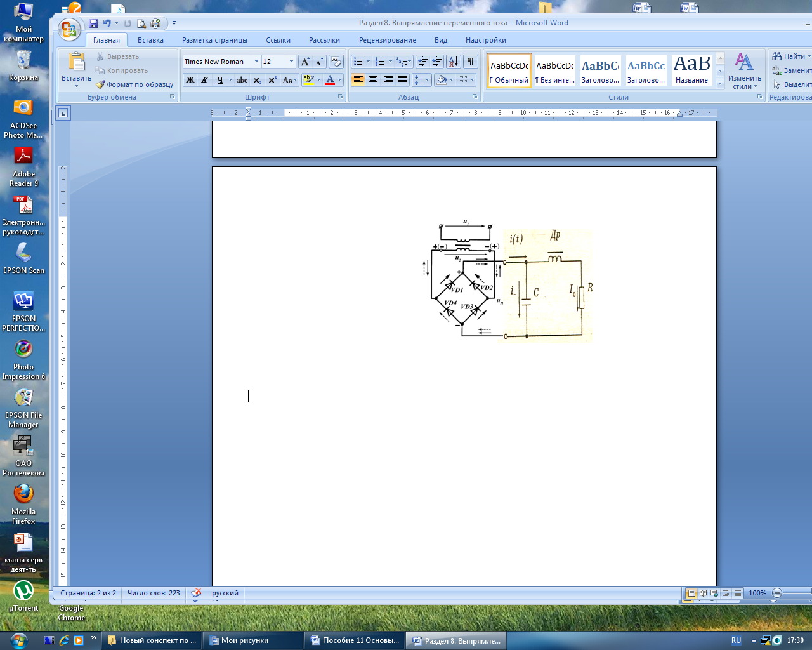Click the zoom out minus button
This screenshot has width=812, height=650.
[777, 593]
